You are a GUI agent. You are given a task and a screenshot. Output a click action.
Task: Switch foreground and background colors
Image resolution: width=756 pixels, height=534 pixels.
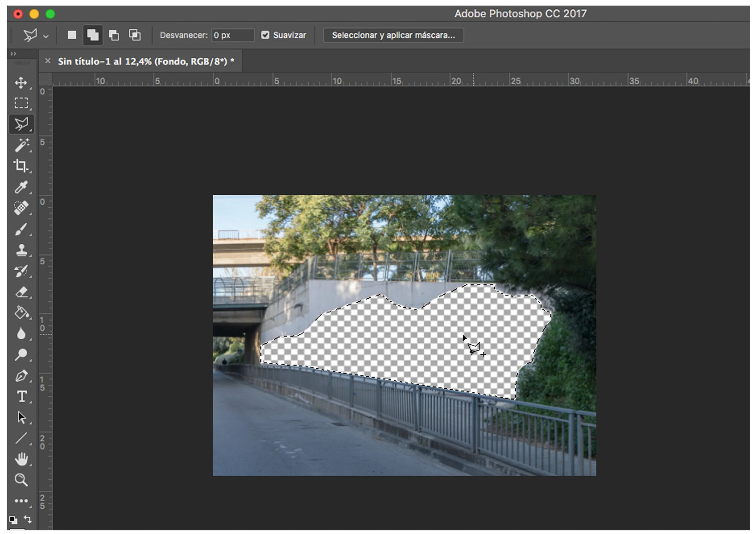pos(28,519)
